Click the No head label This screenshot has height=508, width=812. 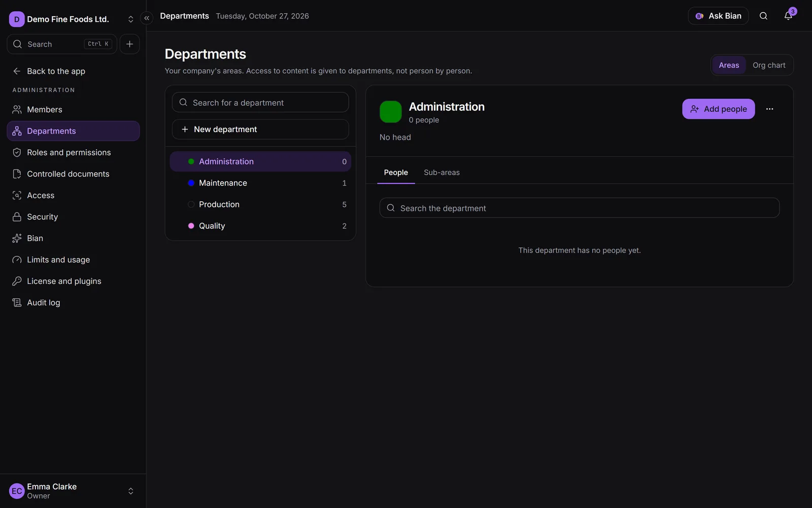tap(395, 137)
